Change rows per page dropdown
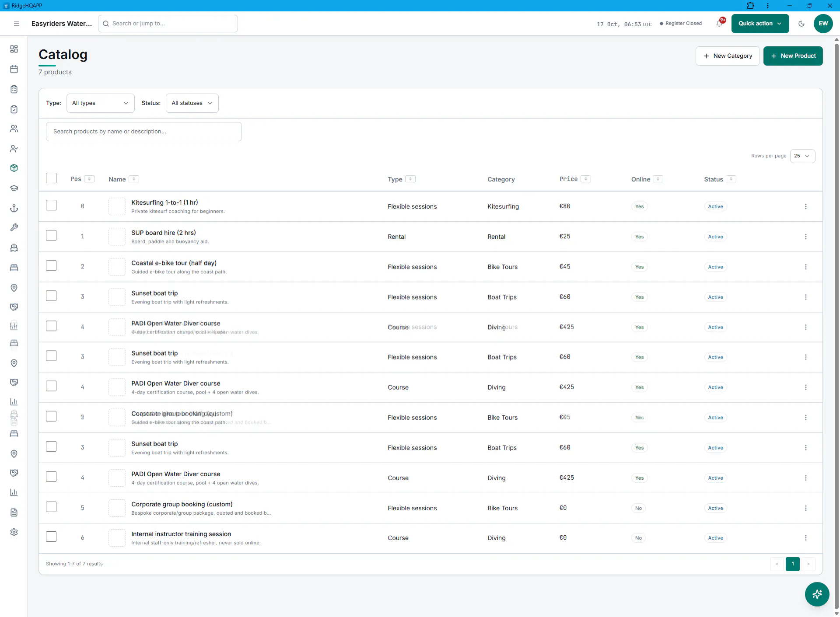 tap(802, 156)
